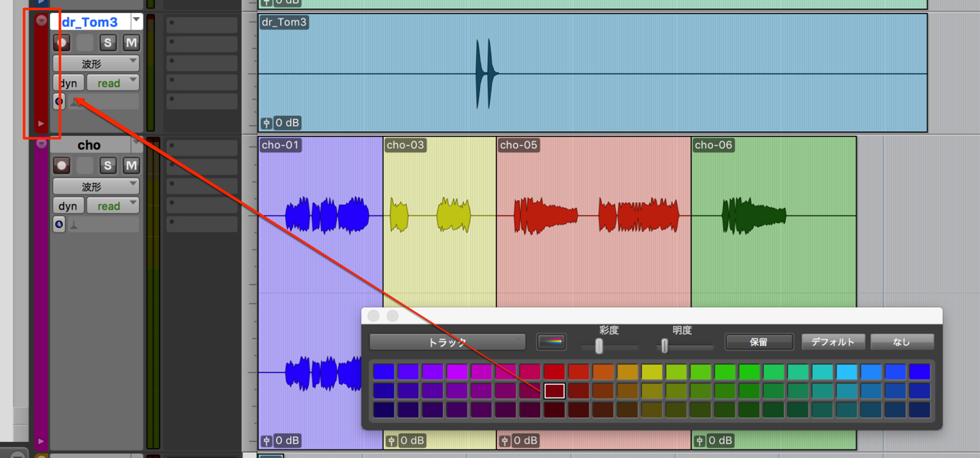
Task: Click the elastic audio icon on dr_Tom3
Action: (59, 101)
